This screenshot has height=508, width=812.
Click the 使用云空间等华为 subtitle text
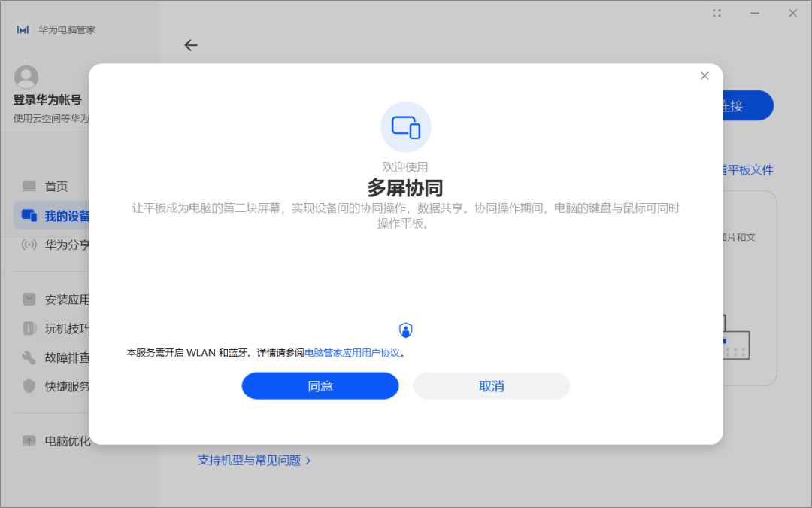coord(51,119)
